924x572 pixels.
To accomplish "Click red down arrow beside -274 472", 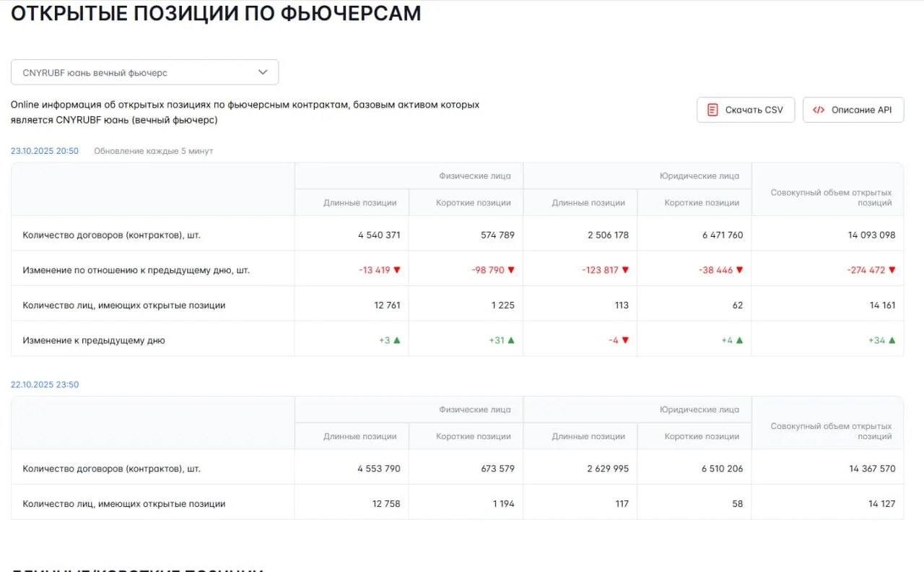I will (x=892, y=270).
